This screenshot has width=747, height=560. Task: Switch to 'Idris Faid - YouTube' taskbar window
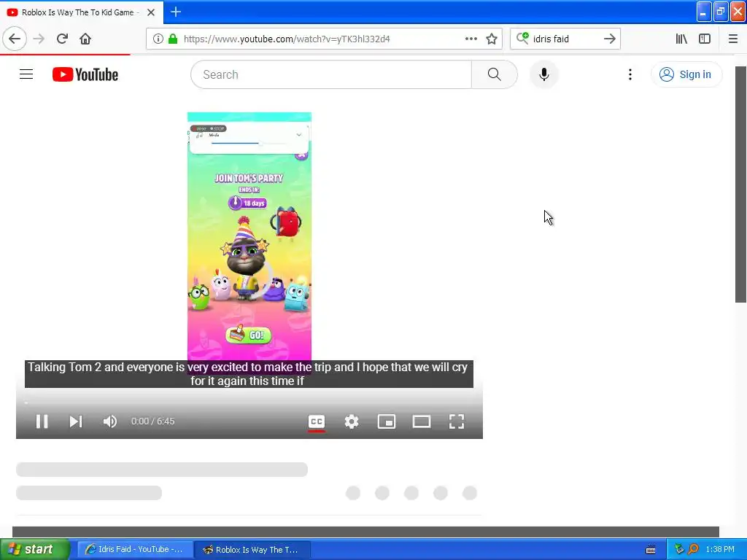(135, 549)
